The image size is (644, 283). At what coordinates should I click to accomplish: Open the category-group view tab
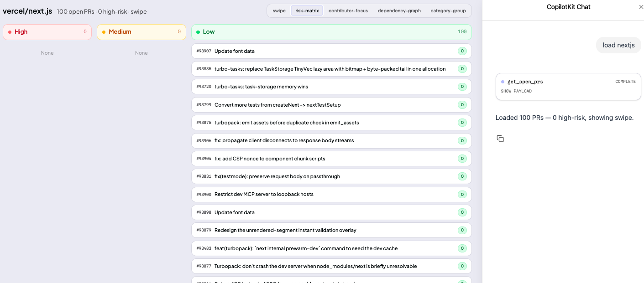pyautogui.click(x=448, y=10)
